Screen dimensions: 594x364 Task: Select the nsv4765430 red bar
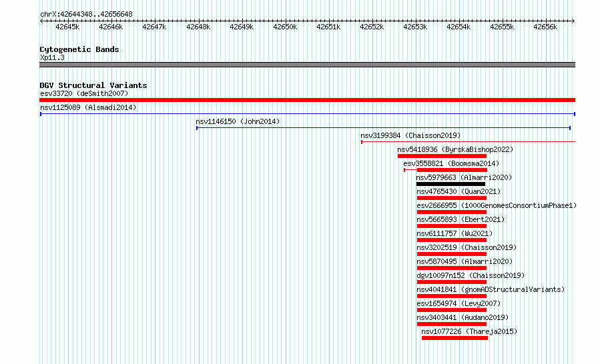pos(452,198)
